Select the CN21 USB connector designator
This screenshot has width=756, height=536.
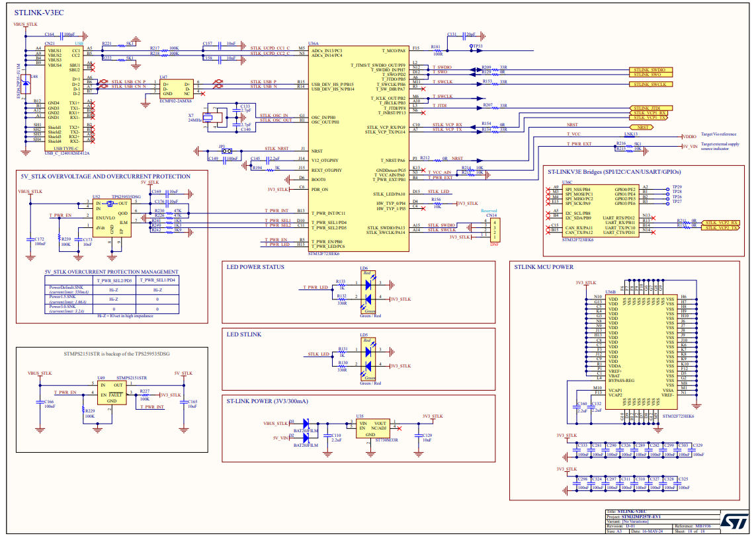[50, 44]
